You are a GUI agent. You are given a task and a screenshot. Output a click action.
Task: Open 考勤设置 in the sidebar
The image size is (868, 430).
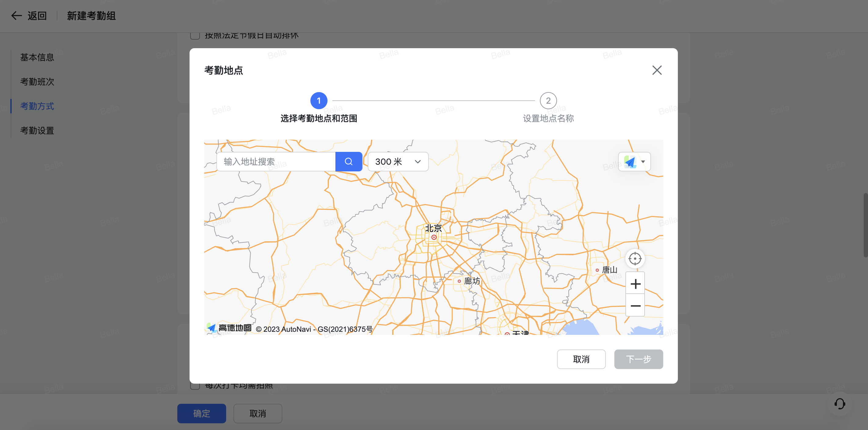(x=37, y=130)
